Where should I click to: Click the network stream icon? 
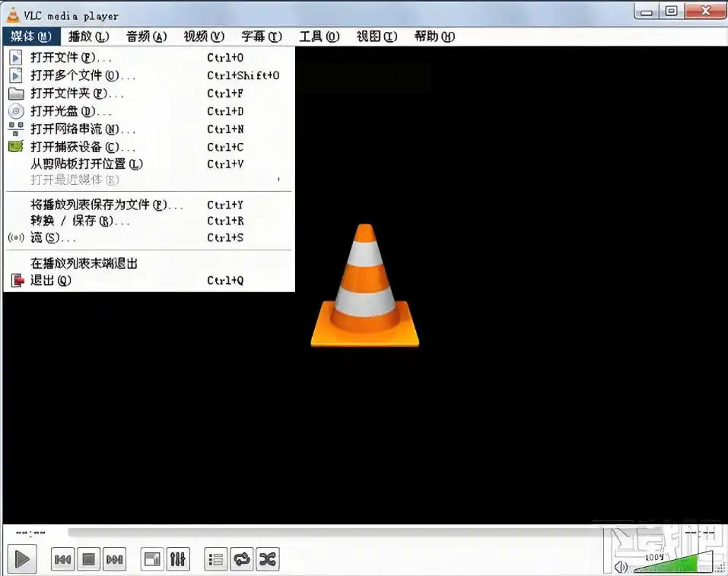coord(16,129)
